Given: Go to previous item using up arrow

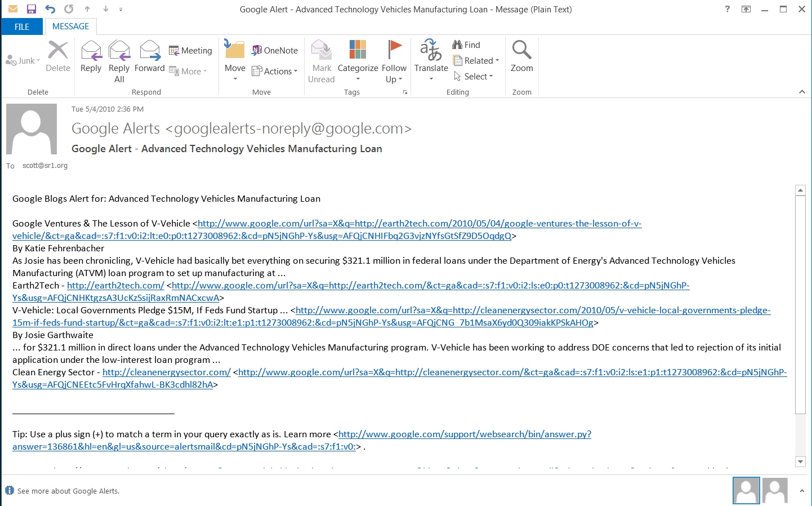Looking at the screenshot, I should (x=87, y=9).
